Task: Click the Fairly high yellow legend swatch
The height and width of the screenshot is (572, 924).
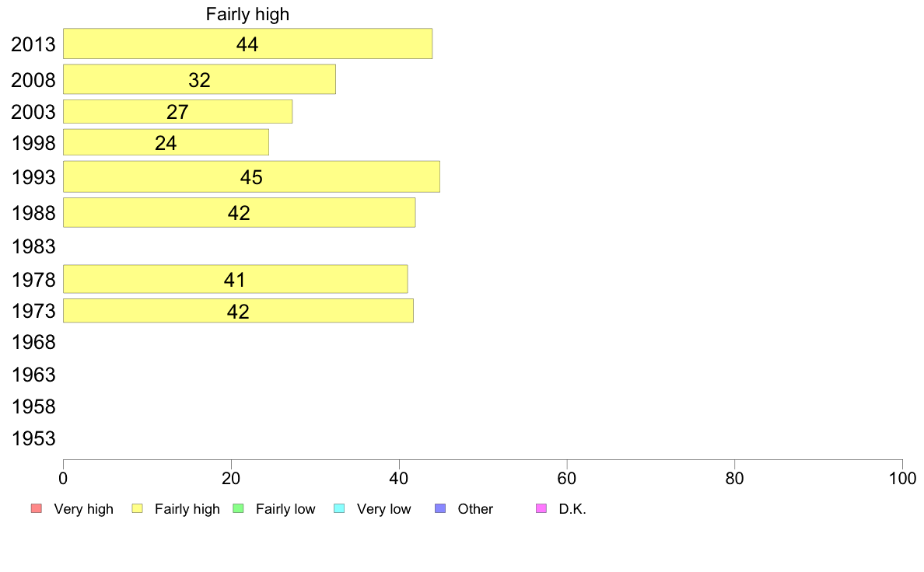Action: (138, 508)
